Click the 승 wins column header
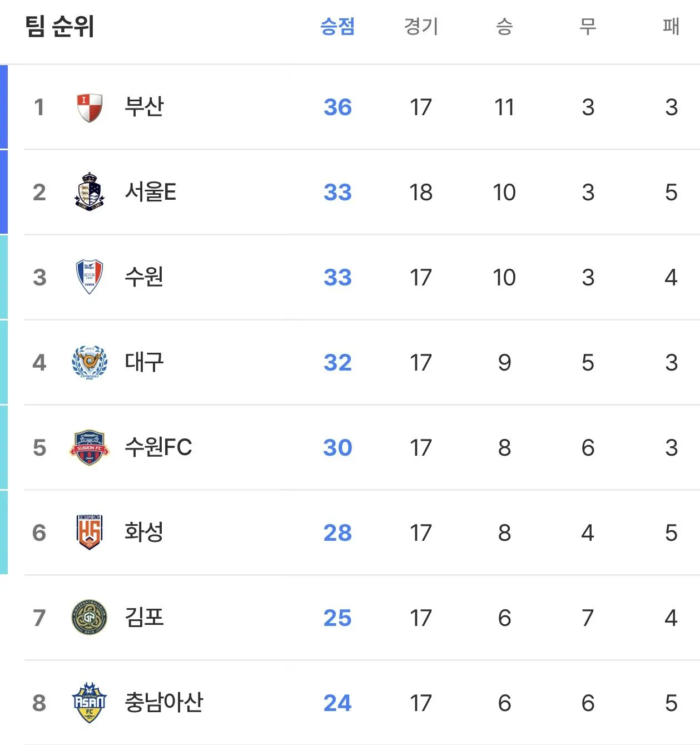The width and height of the screenshot is (700, 745). coord(504,26)
